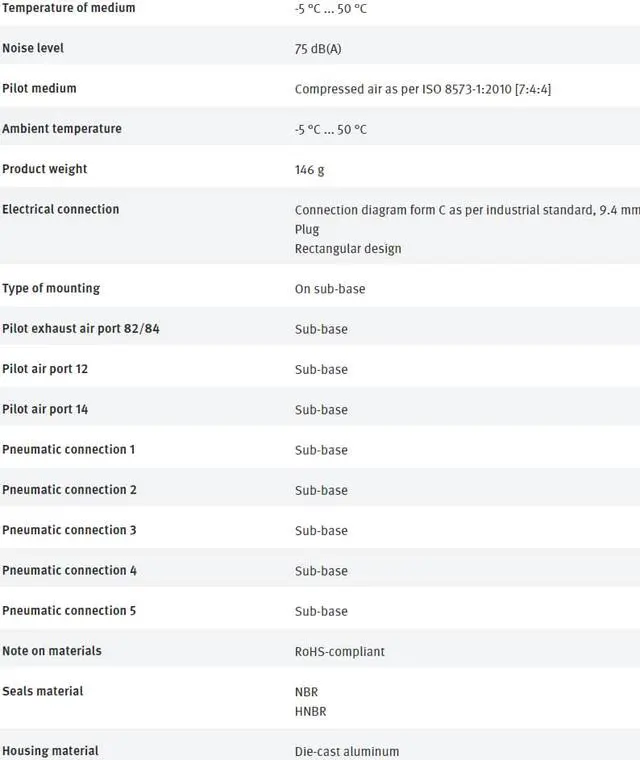Click the "Pilot air port 14" label
This screenshot has width=640, height=760.
tap(45, 409)
